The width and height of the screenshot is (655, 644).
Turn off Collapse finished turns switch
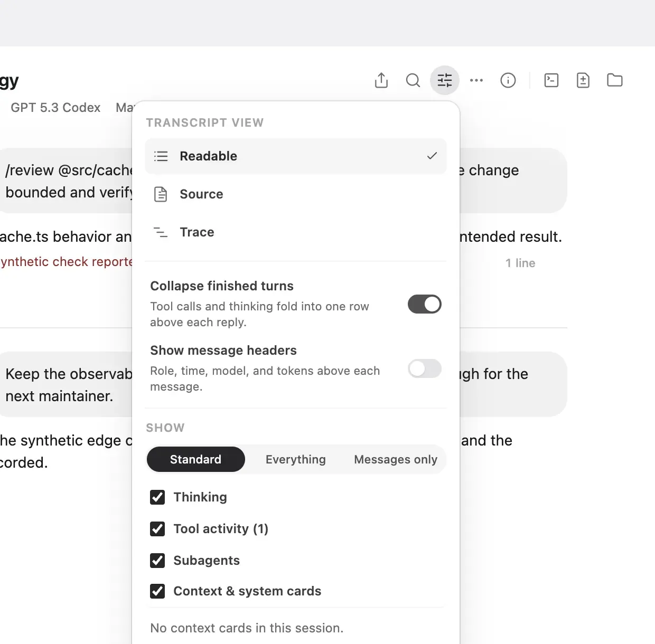tap(425, 304)
